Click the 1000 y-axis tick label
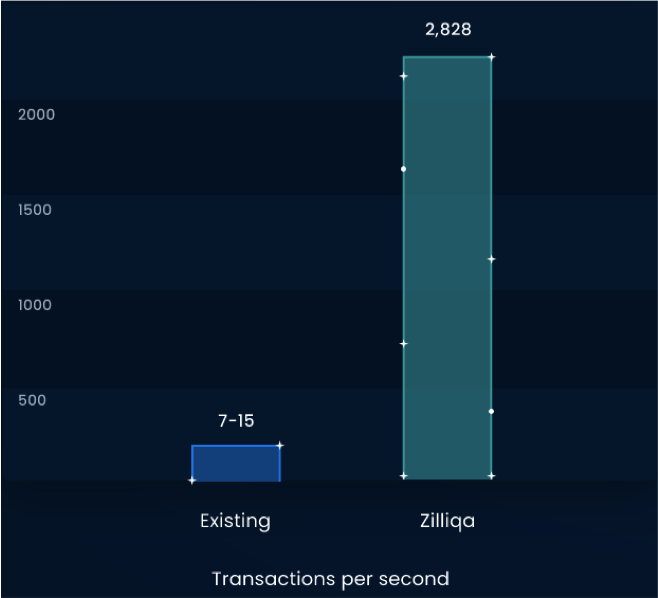This screenshot has height=598, width=658. tap(35, 305)
